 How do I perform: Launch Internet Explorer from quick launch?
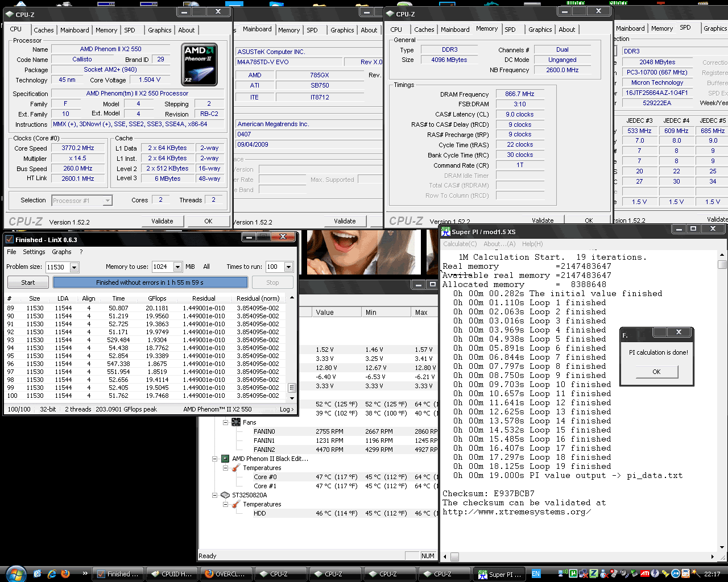tap(51, 574)
